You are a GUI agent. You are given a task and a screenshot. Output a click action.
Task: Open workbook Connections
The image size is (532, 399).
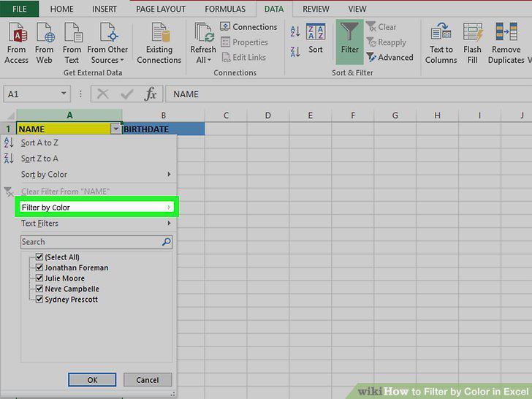(248, 27)
